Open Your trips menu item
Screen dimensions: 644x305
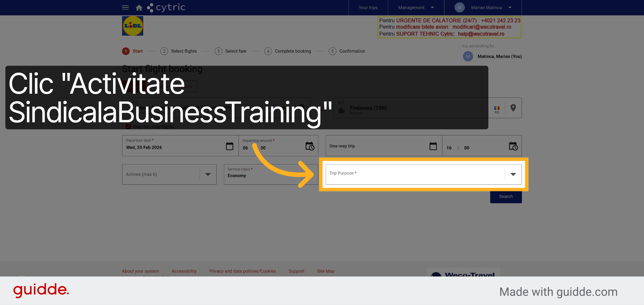(x=368, y=7)
